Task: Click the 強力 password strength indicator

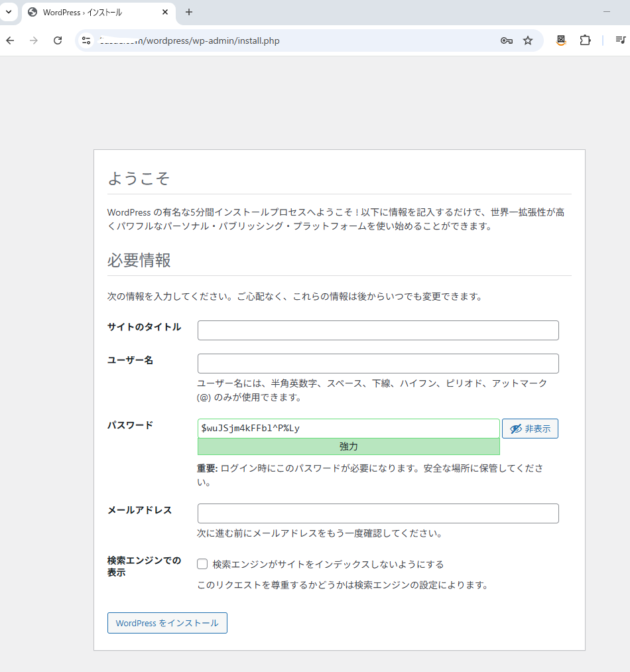Action: (x=348, y=446)
